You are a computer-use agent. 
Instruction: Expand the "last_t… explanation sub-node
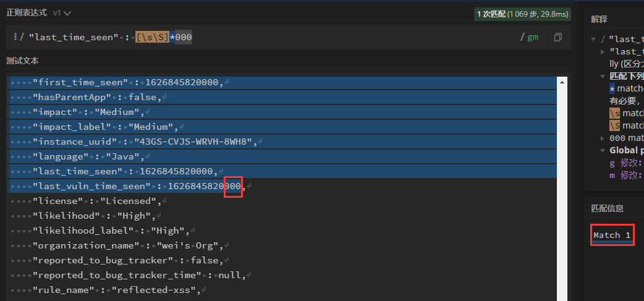tap(603, 51)
